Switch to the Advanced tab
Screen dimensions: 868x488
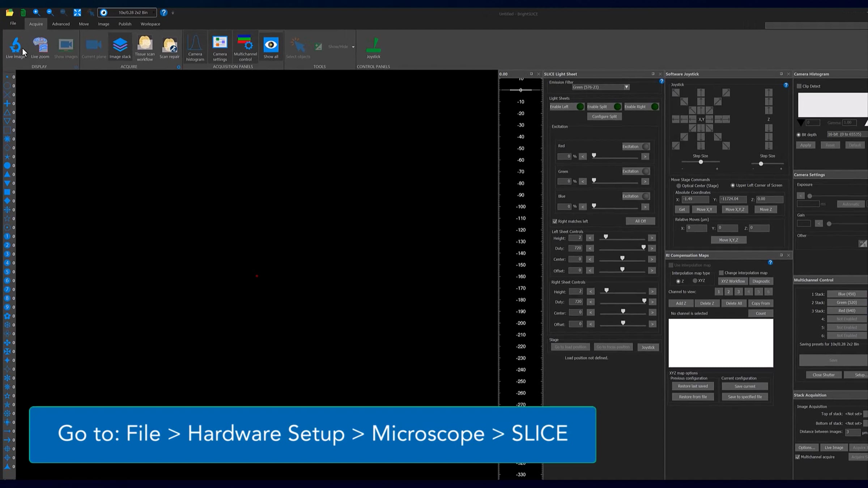(61, 24)
